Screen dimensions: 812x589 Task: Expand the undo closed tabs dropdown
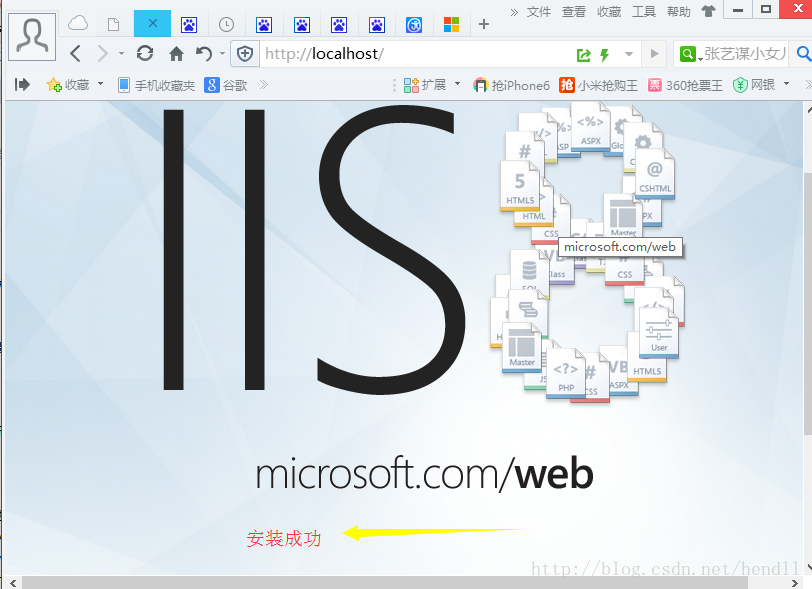click(223, 53)
